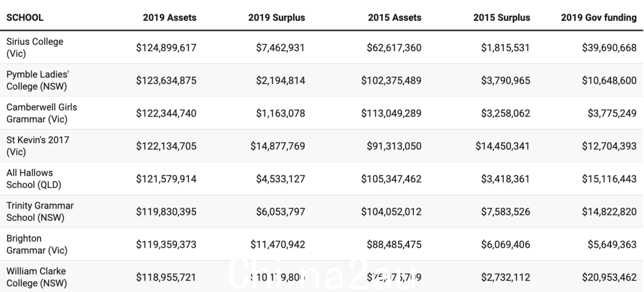
Task: Click the value $5,649,363
Action: [x=612, y=245]
